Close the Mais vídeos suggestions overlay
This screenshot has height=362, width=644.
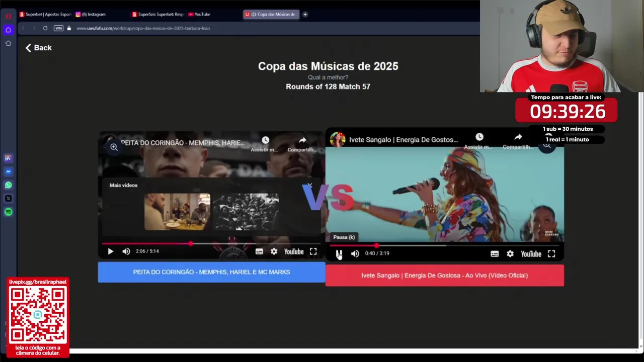(310, 186)
